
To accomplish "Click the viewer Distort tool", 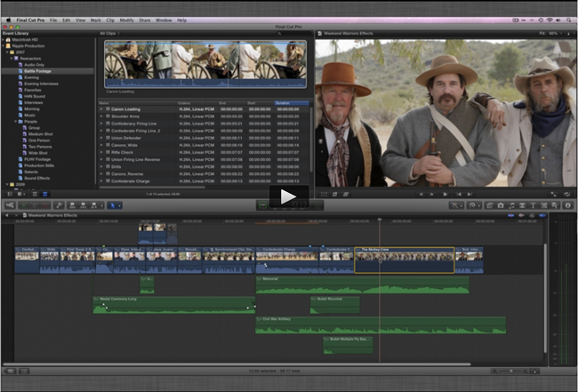I will 346,194.
